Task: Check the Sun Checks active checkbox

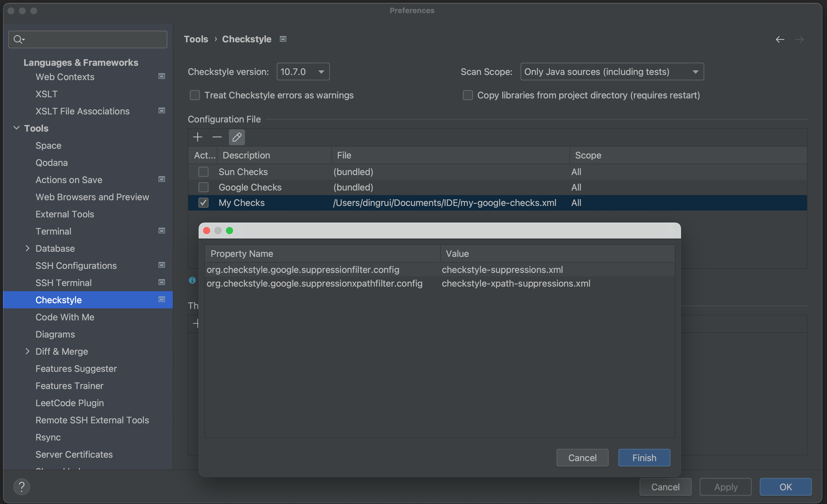Action: click(x=203, y=172)
